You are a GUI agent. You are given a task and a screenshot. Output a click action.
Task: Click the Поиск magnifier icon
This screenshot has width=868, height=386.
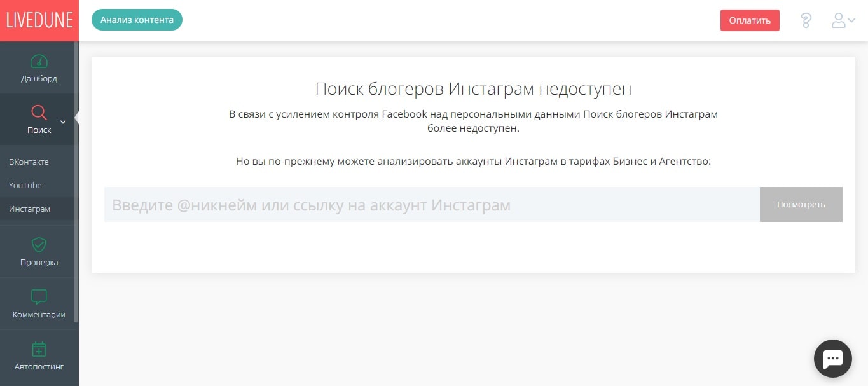pos(39,113)
